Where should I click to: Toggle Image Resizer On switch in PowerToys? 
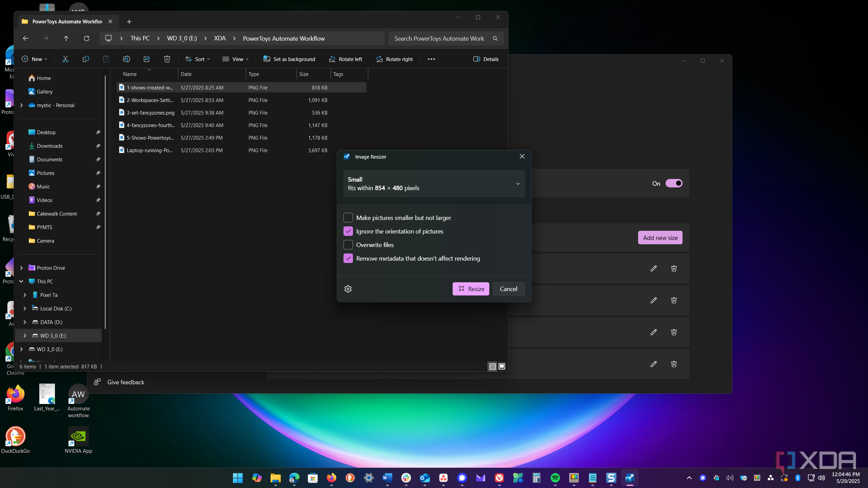(x=674, y=183)
